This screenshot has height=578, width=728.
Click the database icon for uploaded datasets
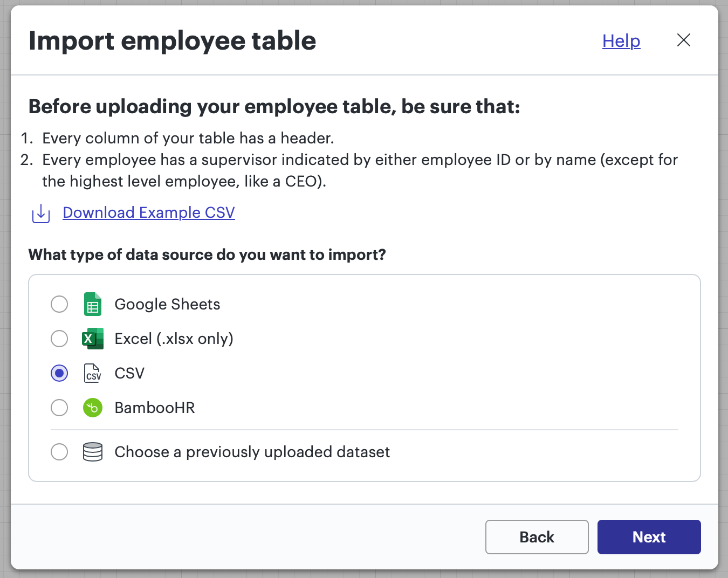click(x=92, y=452)
